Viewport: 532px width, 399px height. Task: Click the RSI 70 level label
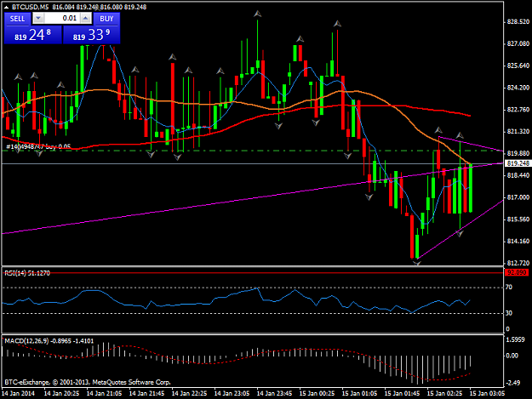[x=509, y=288]
